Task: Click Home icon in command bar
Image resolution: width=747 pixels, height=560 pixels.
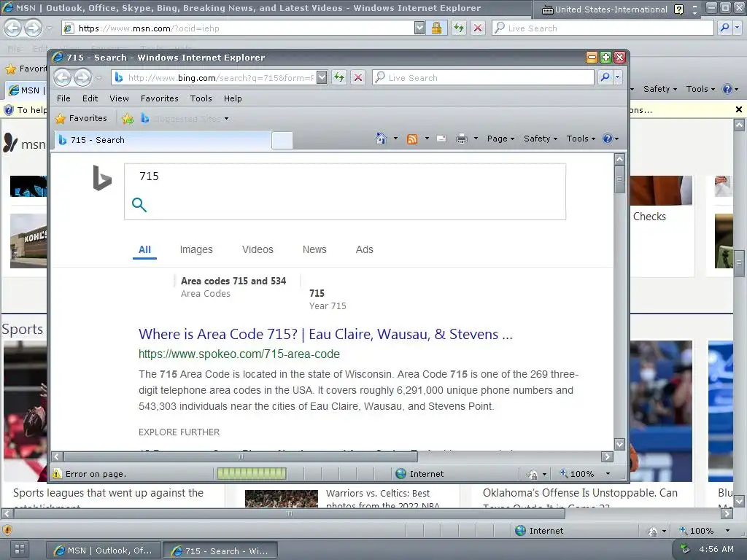Action: point(381,139)
